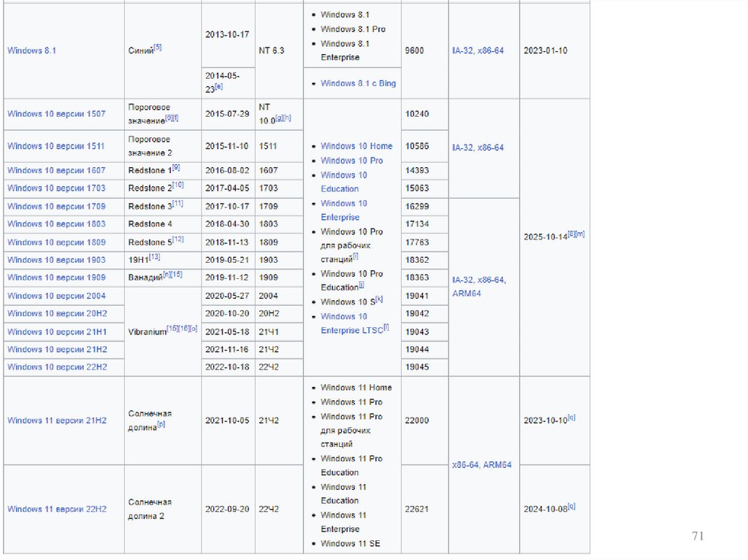Viewport: 748px width, 560px height.
Task: Open footnote [11] beside Redstone 3
Action: 178,203
